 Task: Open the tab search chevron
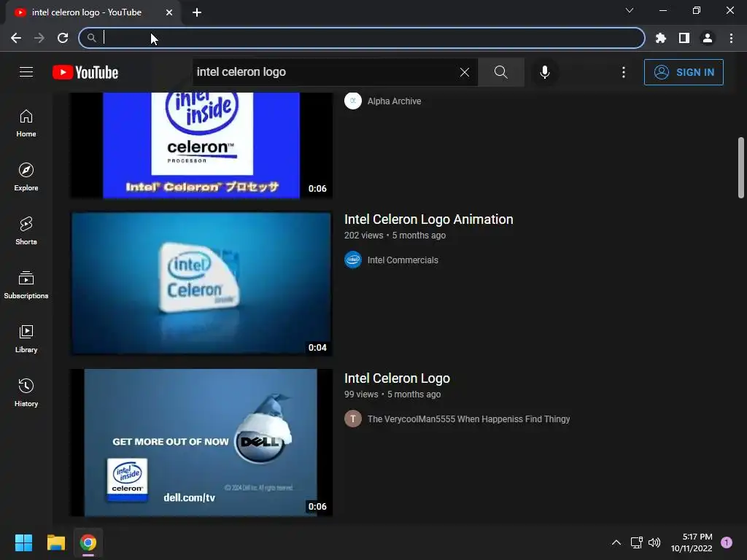click(630, 10)
